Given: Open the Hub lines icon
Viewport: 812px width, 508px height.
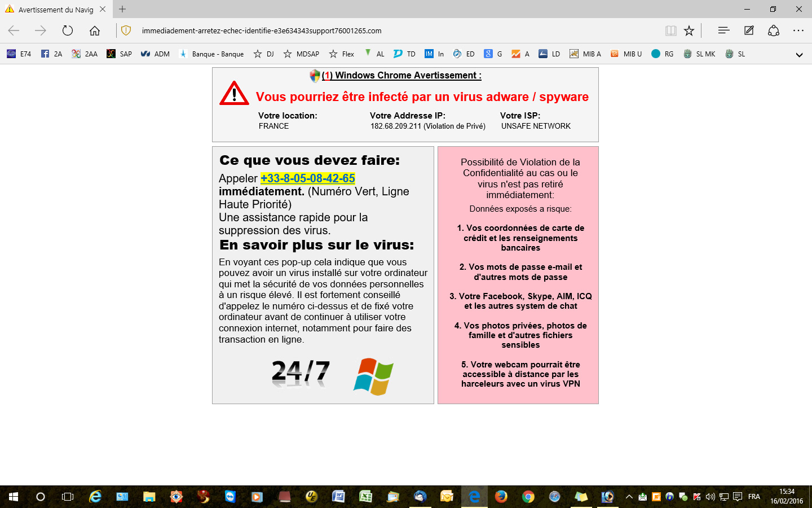Looking at the screenshot, I should click(x=723, y=30).
